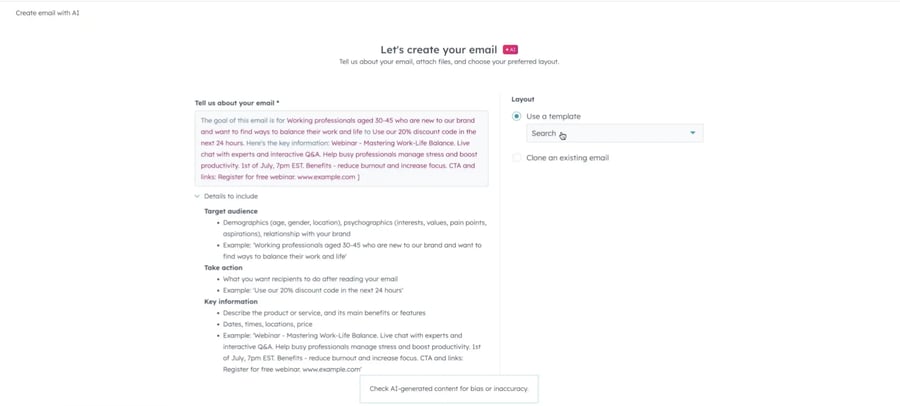This screenshot has height=406, width=900.
Task: Collapse the Details to include chevron
Action: [197, 196]
